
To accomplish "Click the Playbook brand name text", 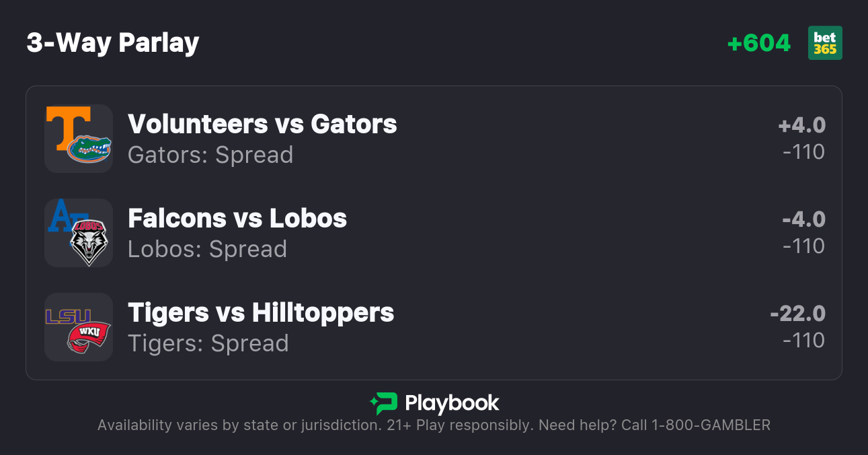I will (452, 403).
